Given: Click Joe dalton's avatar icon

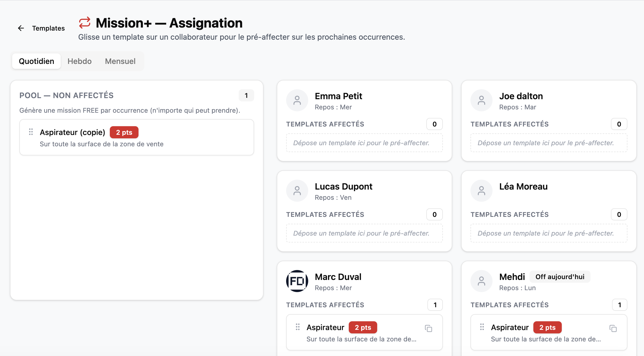Looking at the screenshot, I should click(x=481, y=100).
